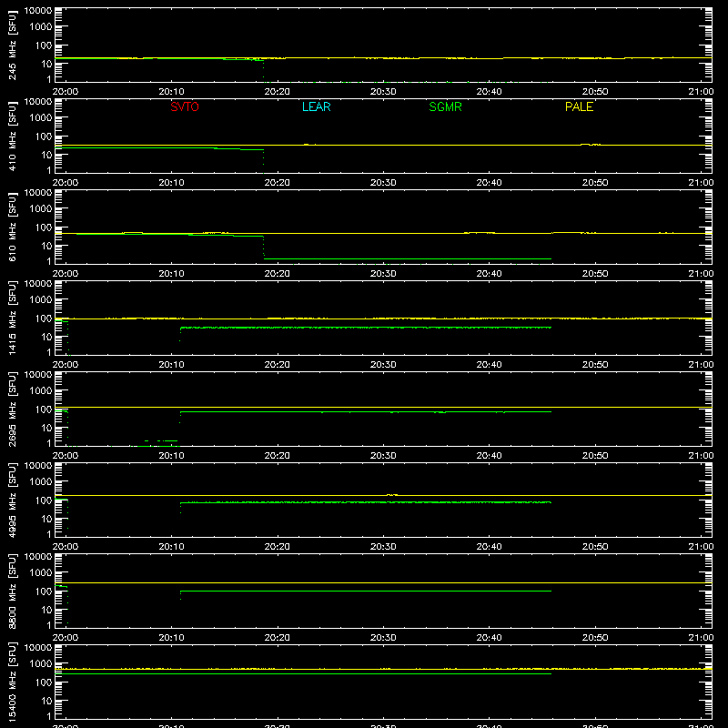
Task: Click the 20:00 time label under the 8800 MHz plot
Action: [x=66, y=638]
